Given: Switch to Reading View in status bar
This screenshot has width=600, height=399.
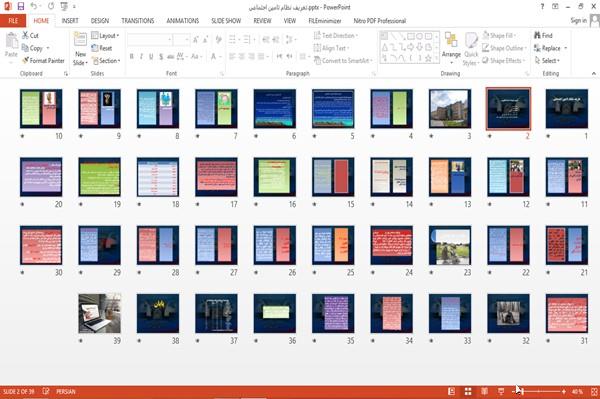Looking at the screenshot, I should (x=484, y=391).
